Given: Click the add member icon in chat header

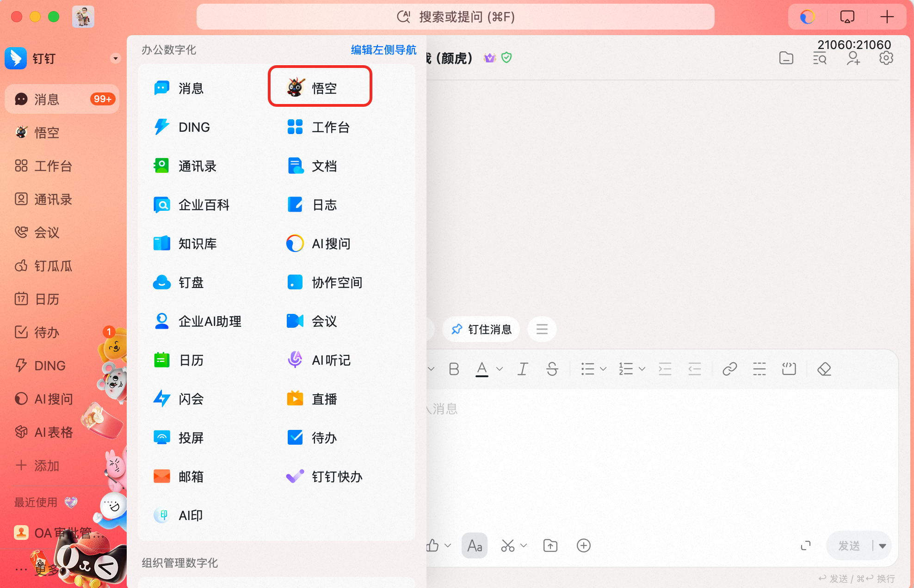Looking at the screenshot, I should [x=853, y=58].
